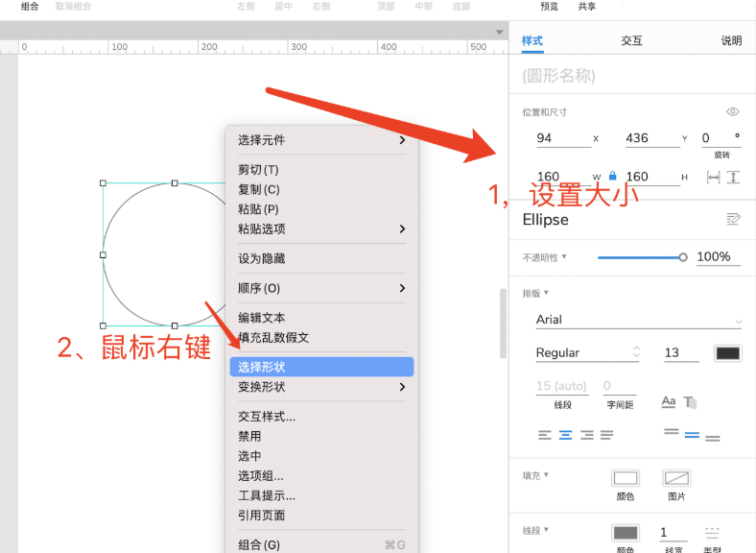The image size is (756, 553).
Task: Choose 选中 in context menu
Action: coord(321,456)
